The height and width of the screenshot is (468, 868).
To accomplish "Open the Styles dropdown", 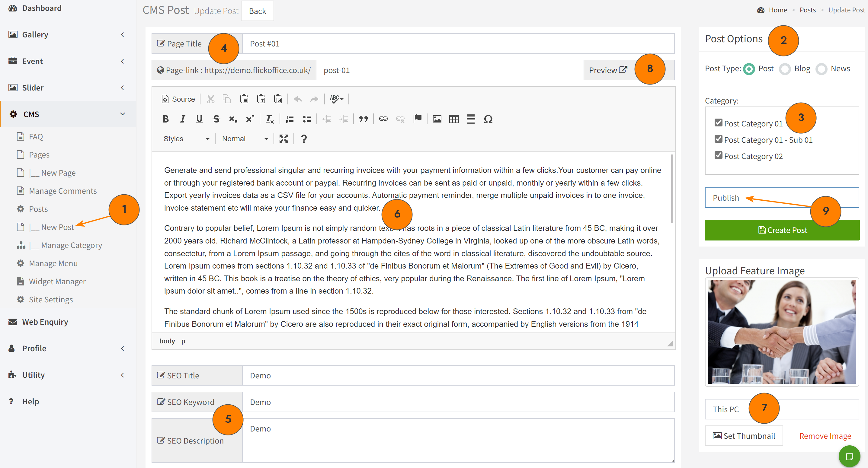I will click(186, 139).
